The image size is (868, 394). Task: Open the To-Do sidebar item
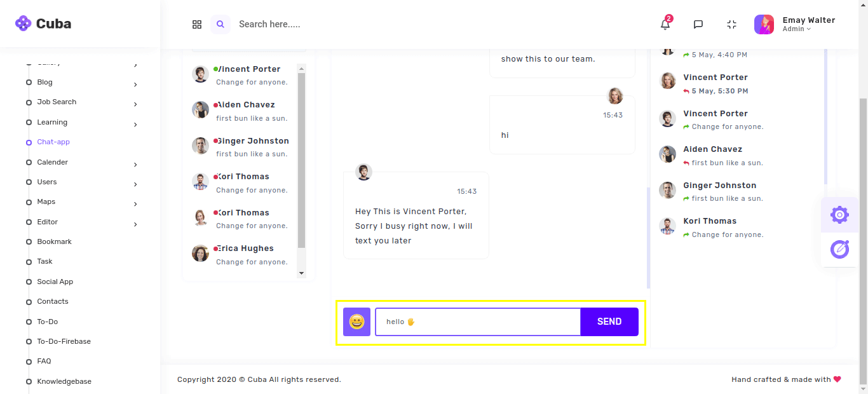(x=47, y=322)
